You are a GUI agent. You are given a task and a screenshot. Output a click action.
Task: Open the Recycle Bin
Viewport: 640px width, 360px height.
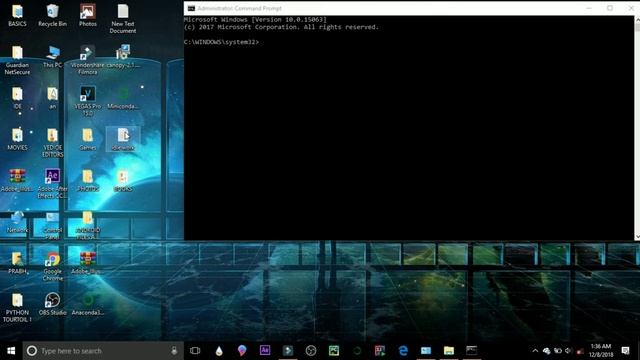pyautogui.click(x=52, y=16)
